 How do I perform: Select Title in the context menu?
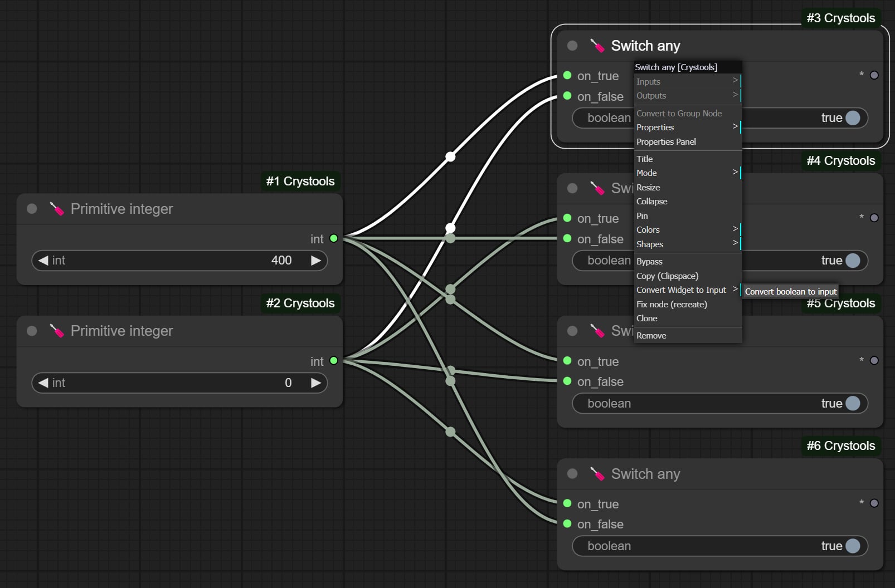(688, 159)
